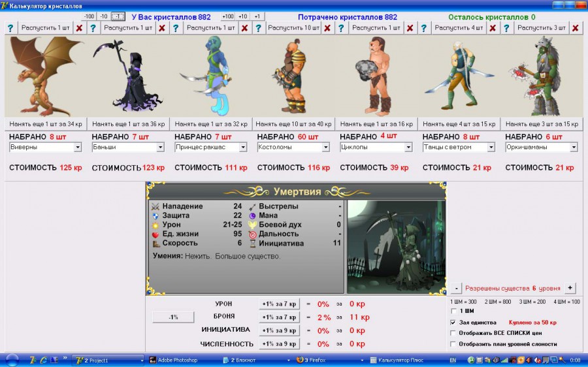Open the Блокнот taskbar group

click(255, 360)
